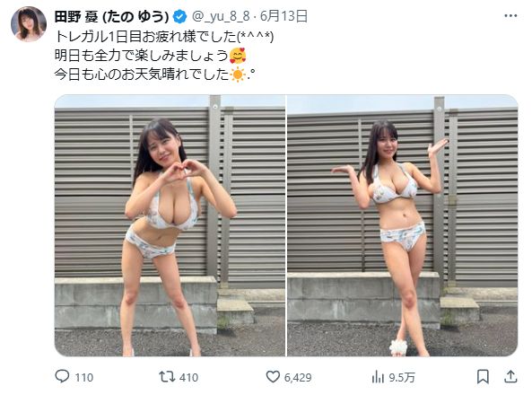Like the post with heart icon
This screenshot has width=532, height=395.
pyautogui.click(x=273, y=376)
